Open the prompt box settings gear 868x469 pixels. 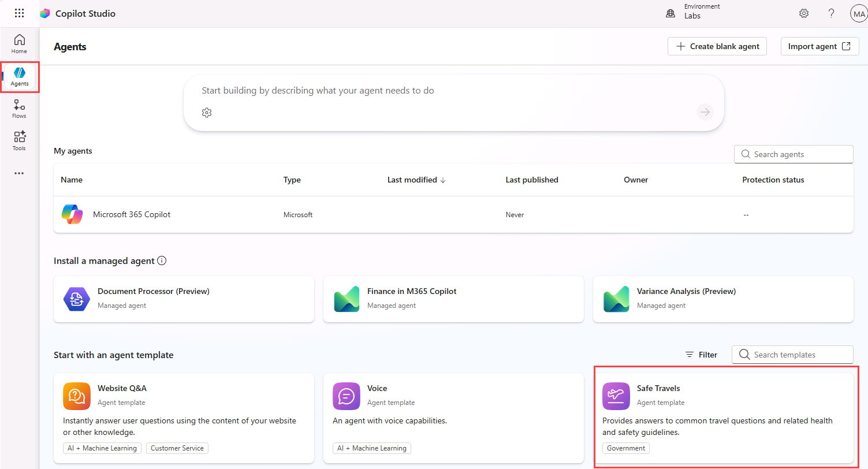coord(207,113)
